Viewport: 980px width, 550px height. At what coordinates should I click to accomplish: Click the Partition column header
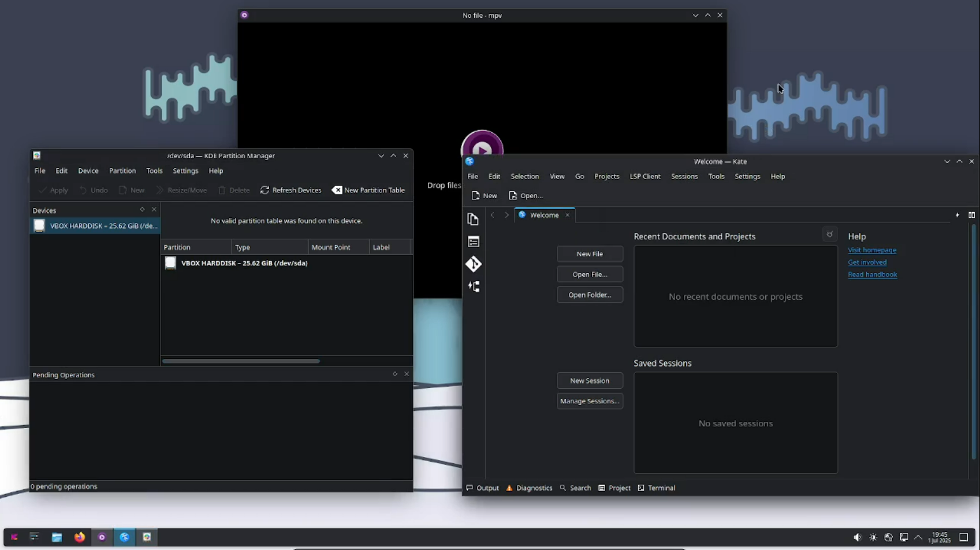[196, 247]
